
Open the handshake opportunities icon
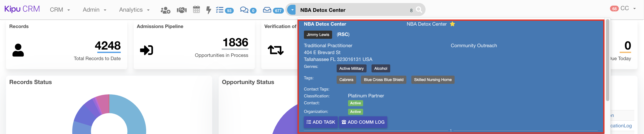click(x=182, y=10)
